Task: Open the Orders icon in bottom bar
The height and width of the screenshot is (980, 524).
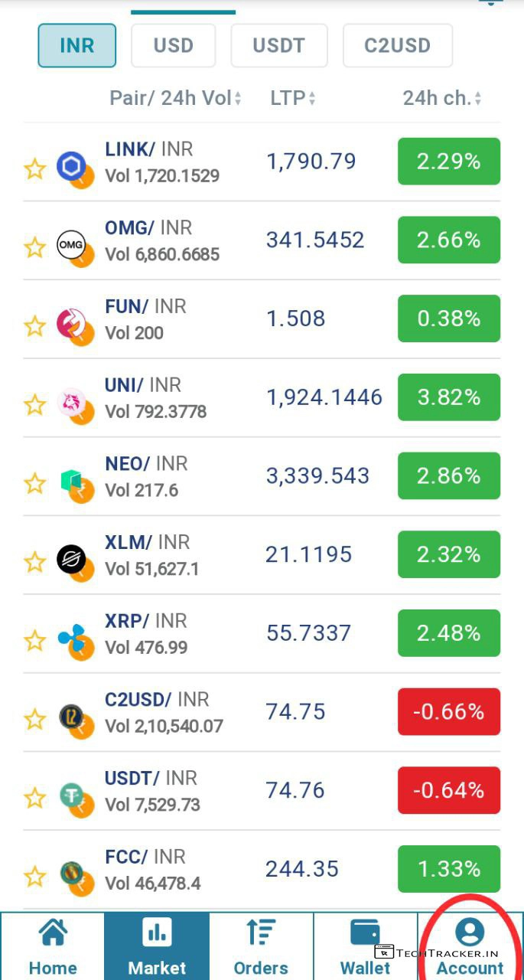Action: (261, 934)
